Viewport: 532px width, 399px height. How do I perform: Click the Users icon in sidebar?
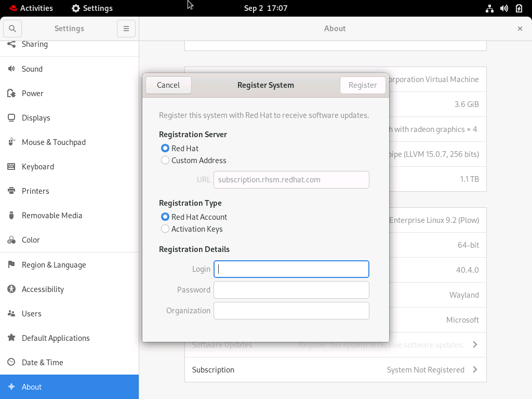(11, 313)
